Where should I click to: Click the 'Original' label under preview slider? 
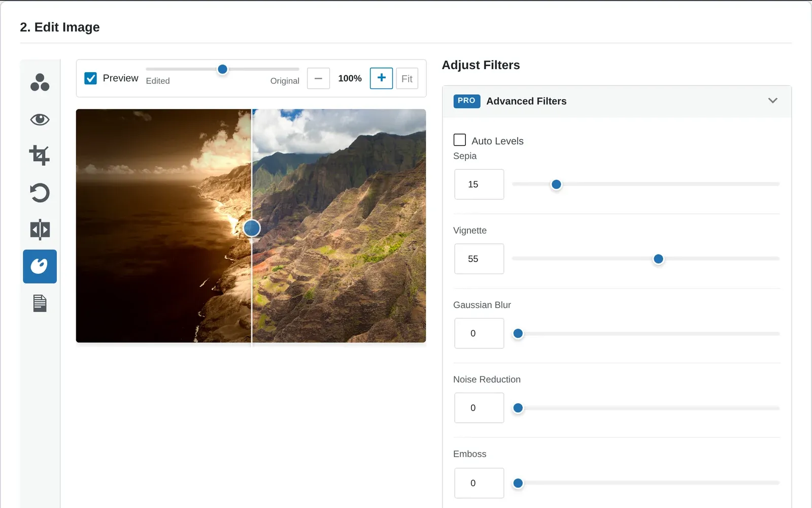(285, 81)
